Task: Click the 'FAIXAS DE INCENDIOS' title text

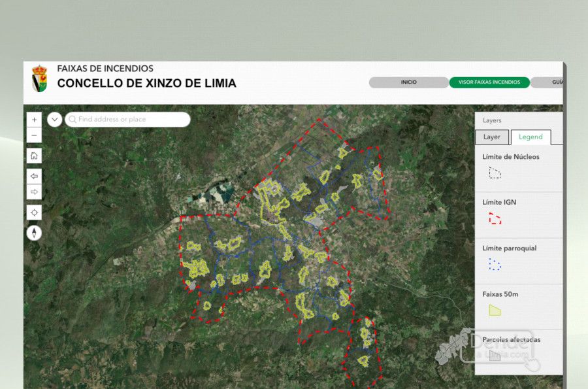Action: 105,68
